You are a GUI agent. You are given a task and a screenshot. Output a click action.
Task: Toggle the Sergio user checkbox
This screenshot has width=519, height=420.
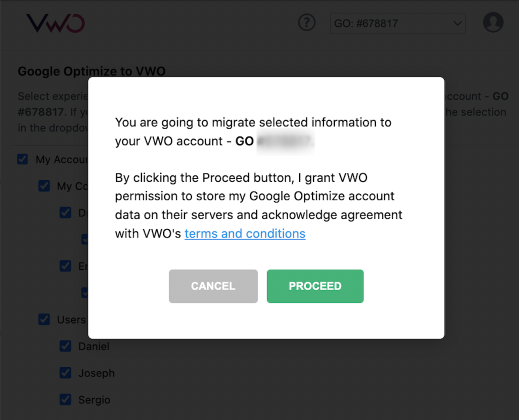65,399
